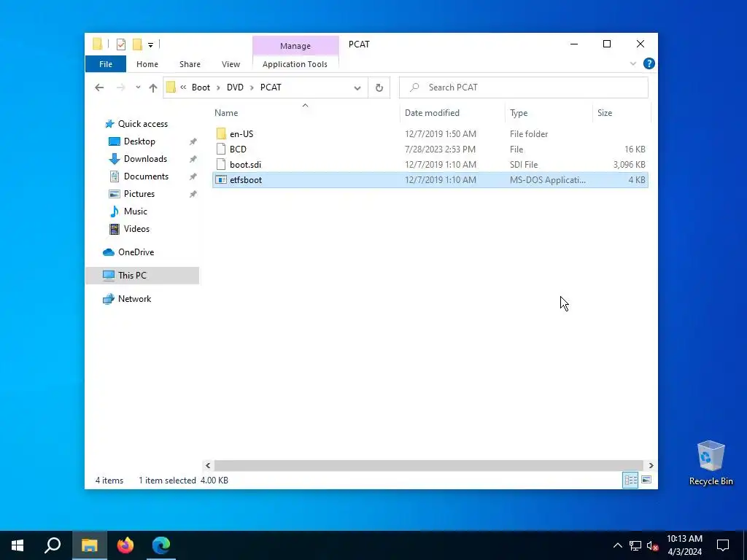Switch to Large icons view in status bar
This screenshot has width=747, height=560.
[x=646, y=480]
